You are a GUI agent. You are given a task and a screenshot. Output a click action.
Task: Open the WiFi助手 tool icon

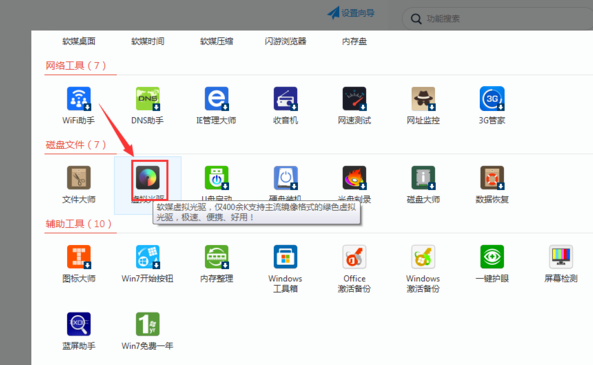(79, 99)
